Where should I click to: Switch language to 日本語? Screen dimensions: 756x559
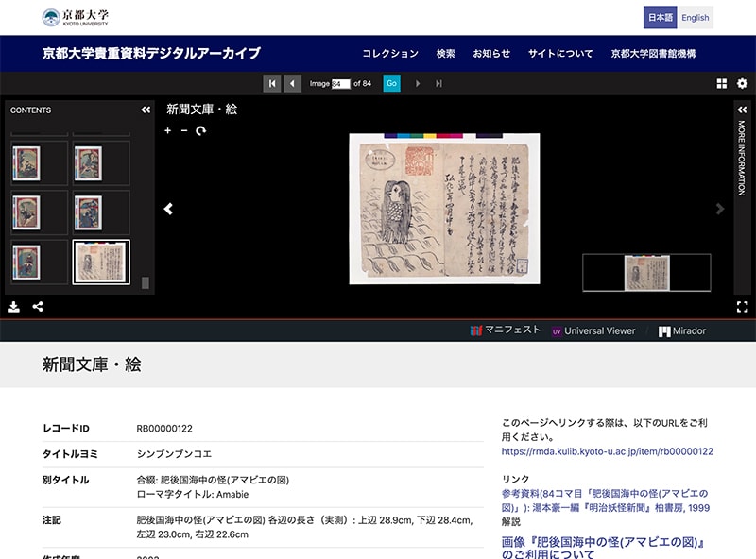[660, 17]
